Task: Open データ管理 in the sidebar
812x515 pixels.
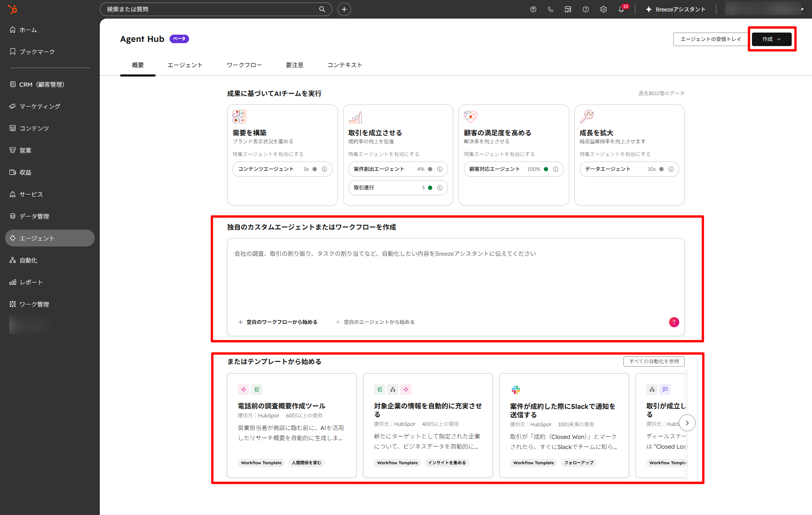Action: (x=50, y=216)
